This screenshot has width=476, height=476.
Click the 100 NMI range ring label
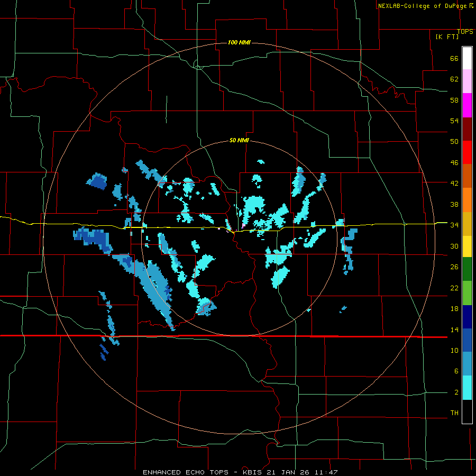tap(239, 42)
